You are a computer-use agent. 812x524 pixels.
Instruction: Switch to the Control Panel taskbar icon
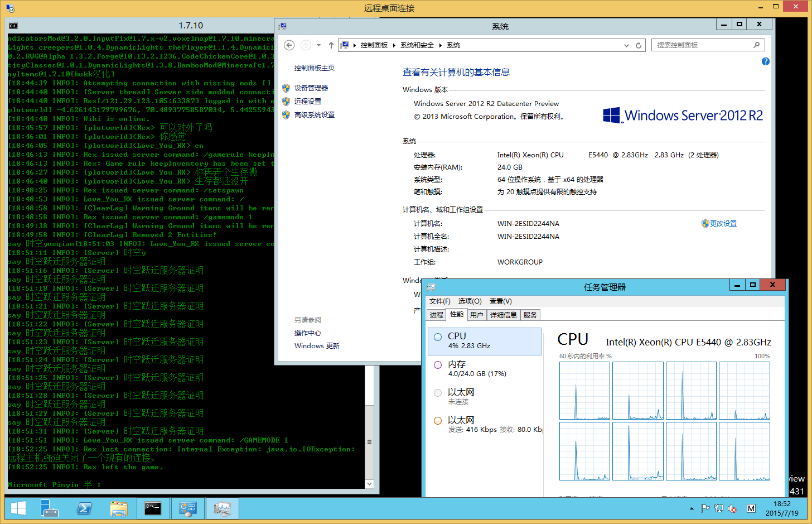click(x=187, y=508)
